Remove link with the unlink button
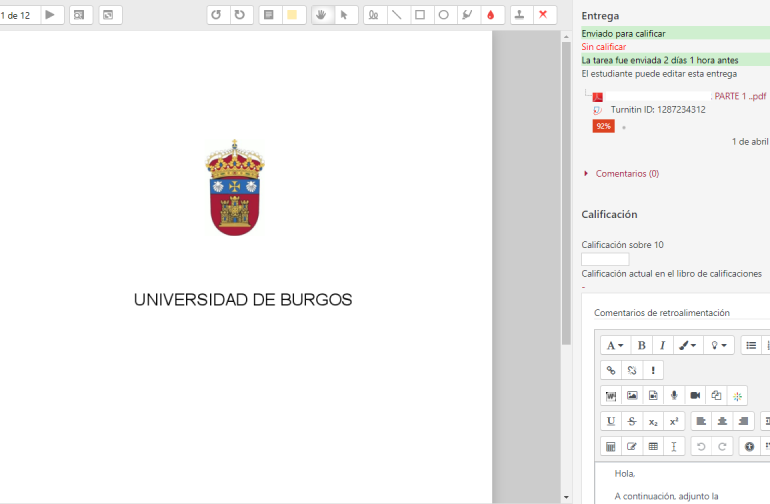The height and width of the screenshot is (504, 770). [632, 370]
